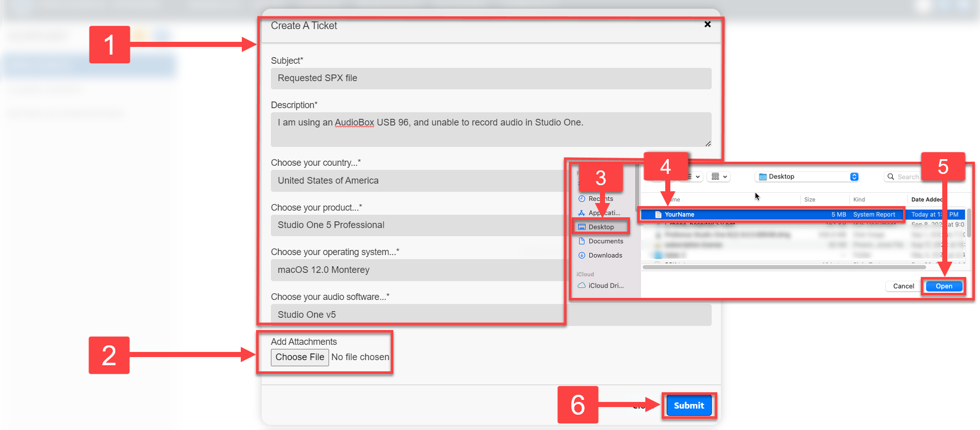
Task: Click the vertical scrollbar in file list
Action: click(x=968, y=223)
